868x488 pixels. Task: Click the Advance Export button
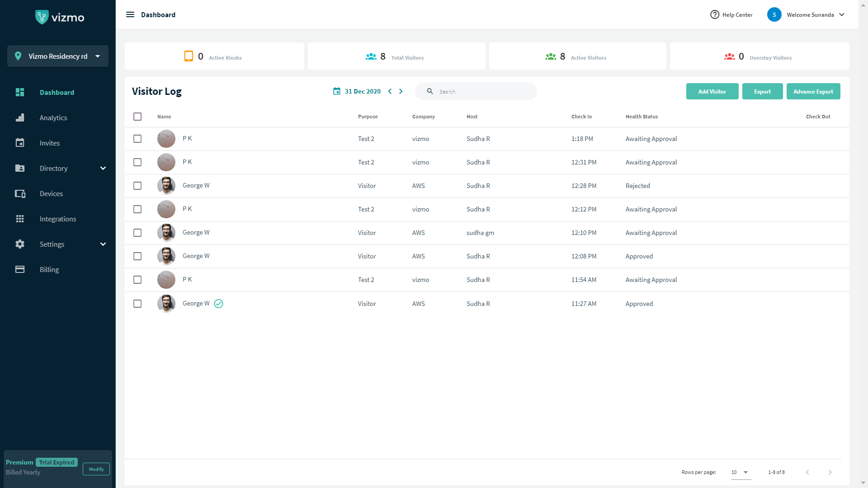(x=813, y=91)
